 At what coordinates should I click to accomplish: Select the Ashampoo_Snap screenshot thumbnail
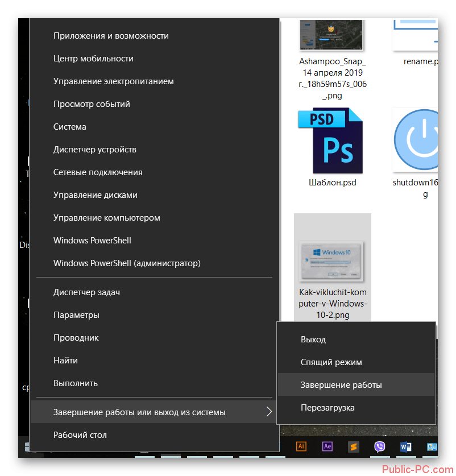tap(332, 35)
